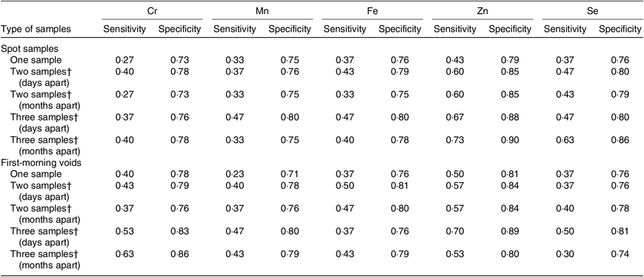Select Sensitivity subheader under Cr

124,30
